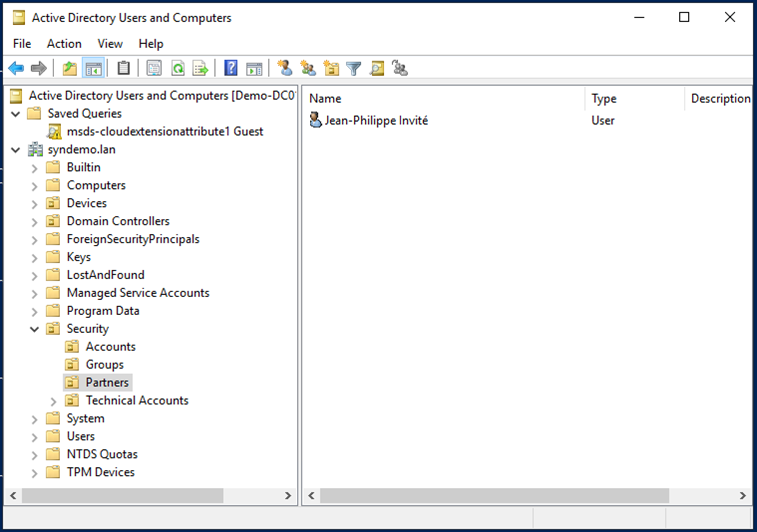Screen dimensions: 757x532
Task: Expand the Domain Controllers container
Action: pyautogui.click(x=35, y=221)
